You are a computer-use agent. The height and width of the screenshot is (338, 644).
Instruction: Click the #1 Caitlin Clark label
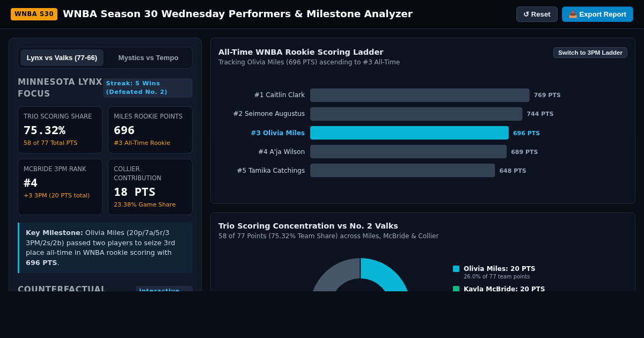pyautogui.click(x=280, y=95)
